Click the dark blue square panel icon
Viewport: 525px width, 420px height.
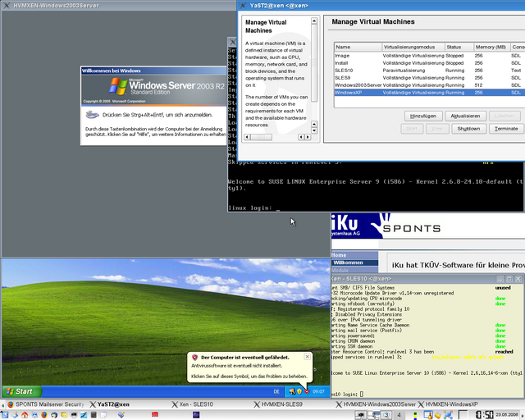196,415
